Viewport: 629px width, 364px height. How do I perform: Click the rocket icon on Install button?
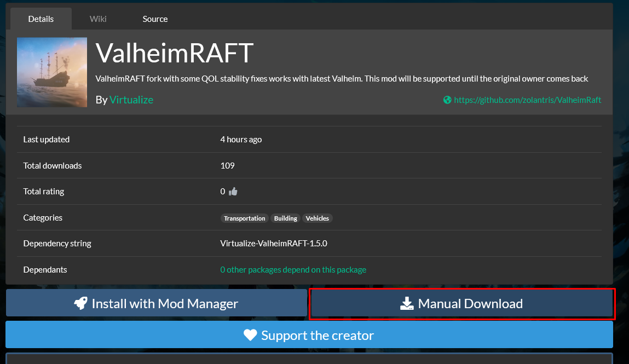(80, 303)
